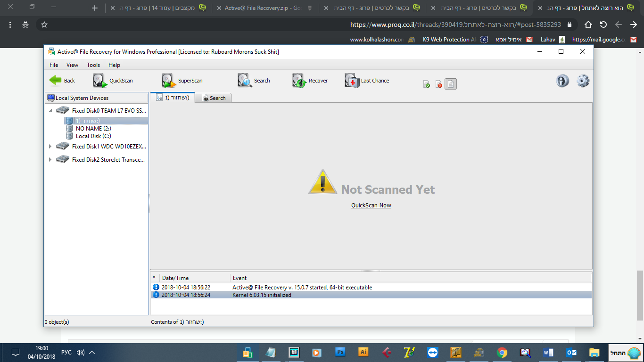Reload the page in the browser
This screenshot has height=362, width=644.
point(603,25)
